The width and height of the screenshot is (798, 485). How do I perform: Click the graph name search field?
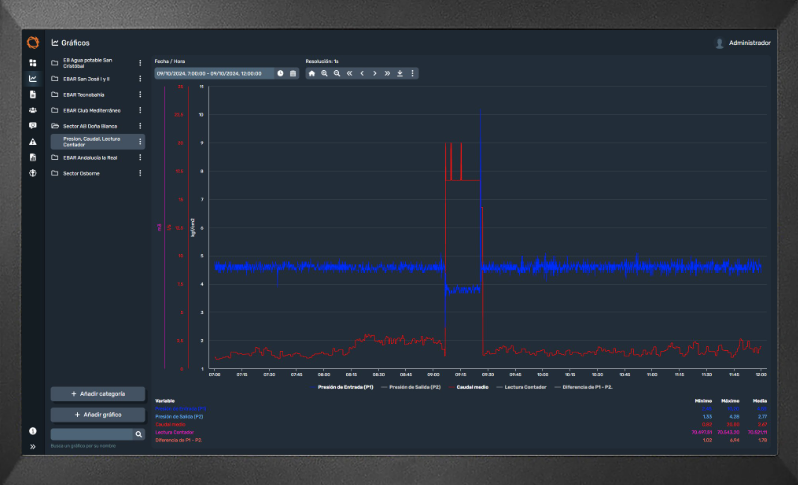pyautogui.click(x=92, y=434)
